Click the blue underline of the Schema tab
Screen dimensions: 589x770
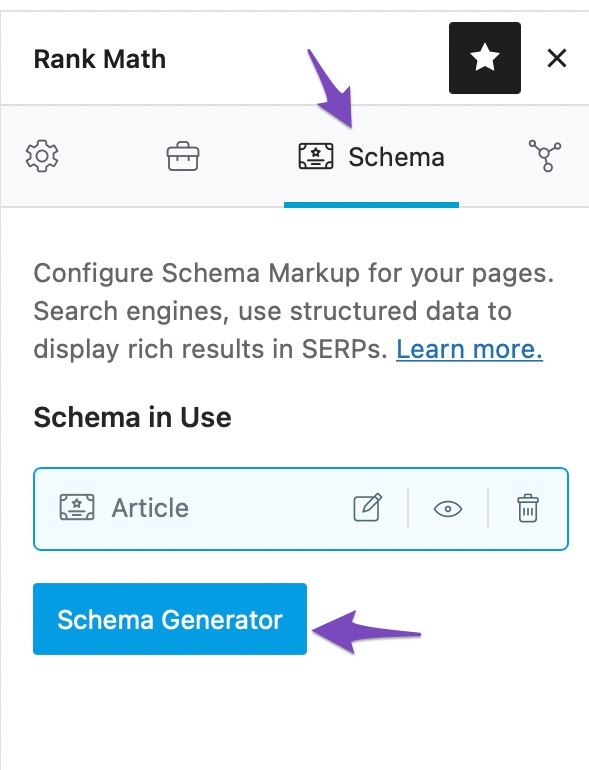[371, 205]
